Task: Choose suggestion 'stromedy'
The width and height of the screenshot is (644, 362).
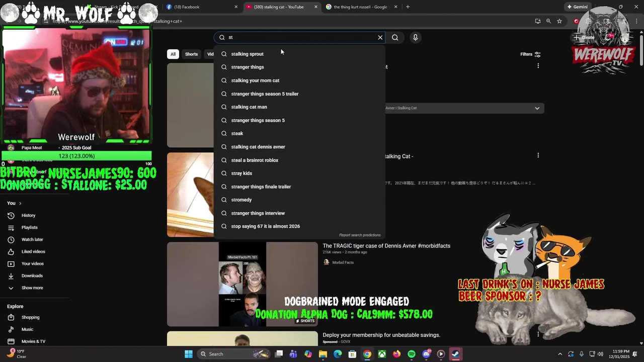Action: pyautogui.click(x=300, y=200)
